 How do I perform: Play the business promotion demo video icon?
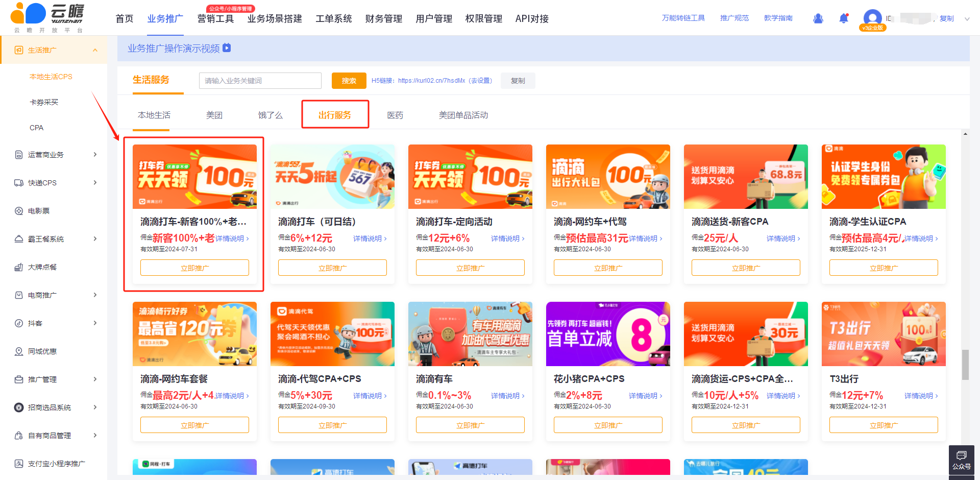[x=227, y=48]
